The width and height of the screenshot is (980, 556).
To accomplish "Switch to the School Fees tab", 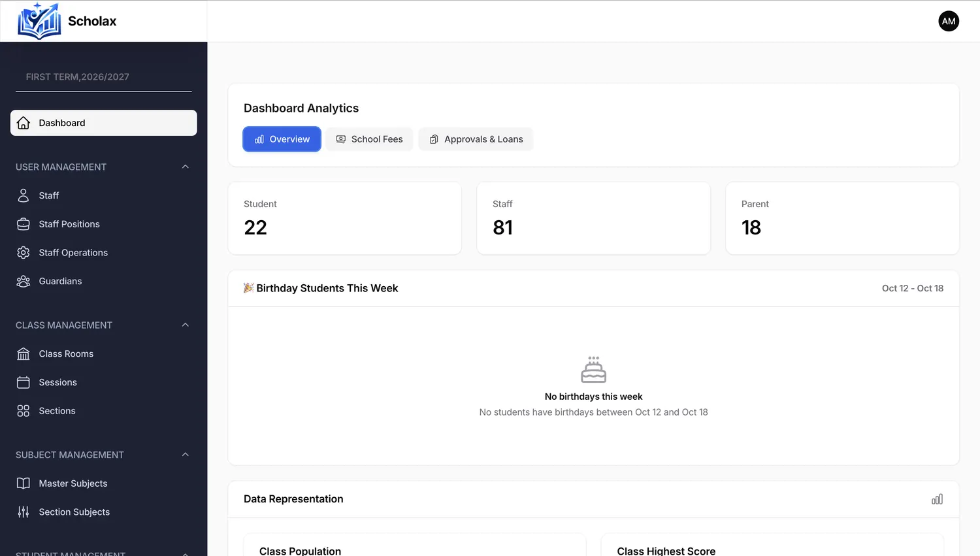I will 369,139.
